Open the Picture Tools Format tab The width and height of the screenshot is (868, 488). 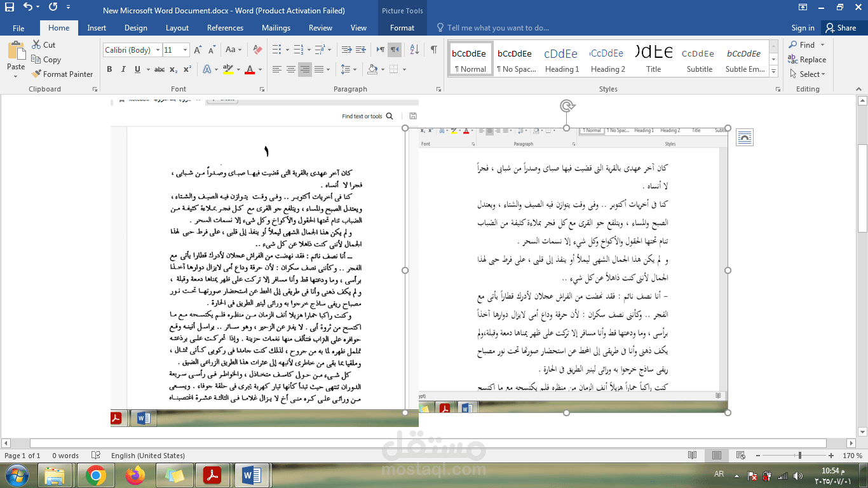402,28
